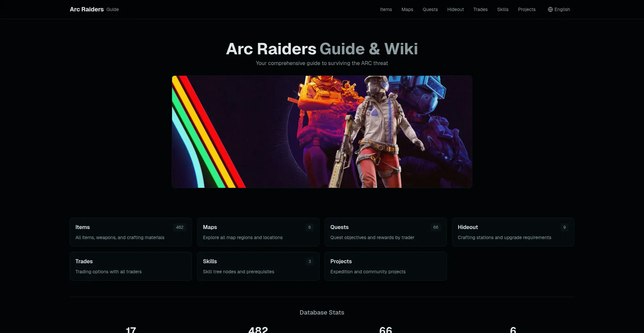644x333 pixels.
Task: Navigate to Quests via the top menu
Action: point(430,9)
